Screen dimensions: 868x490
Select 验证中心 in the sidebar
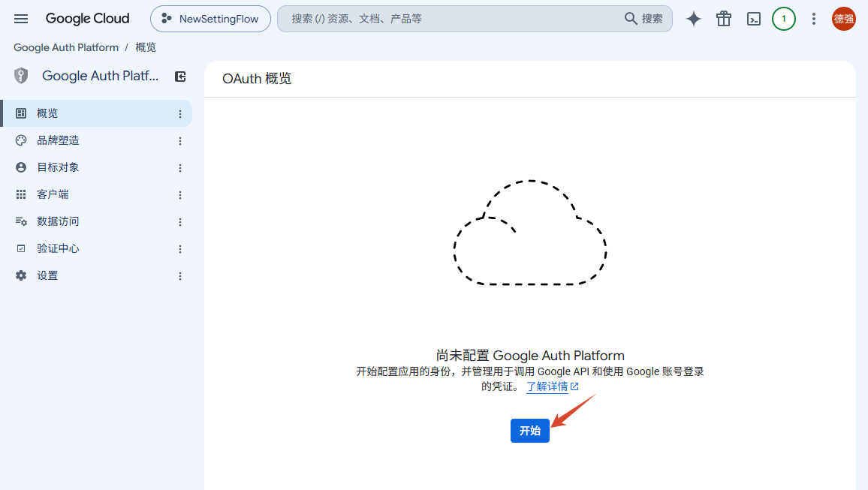96,249
